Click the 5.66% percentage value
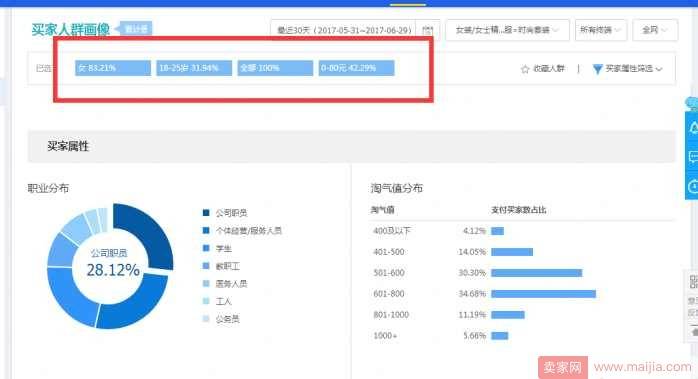 (474, 335)
